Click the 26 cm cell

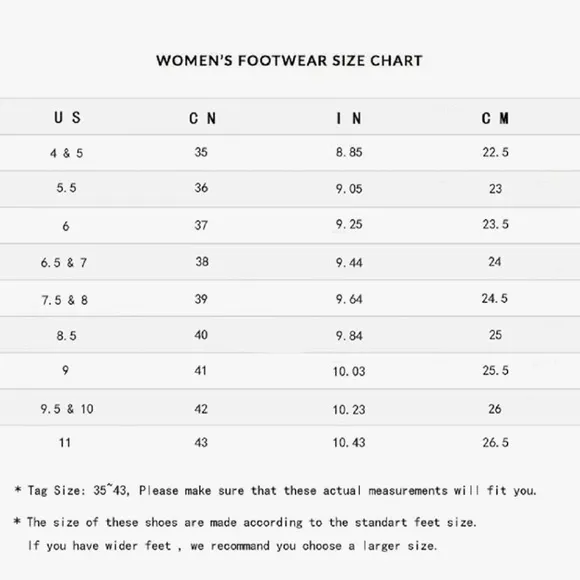(495, 409)
